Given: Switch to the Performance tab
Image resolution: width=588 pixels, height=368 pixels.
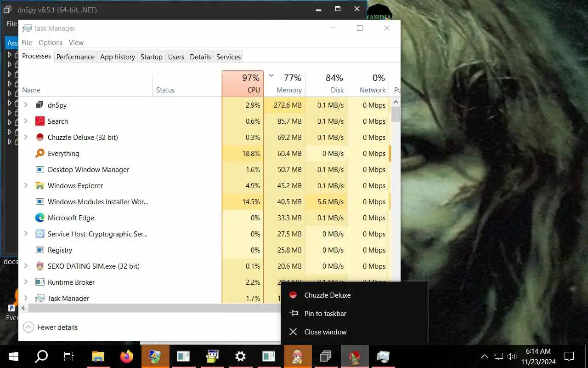Looking at the screenshot, I should point(75,57).
